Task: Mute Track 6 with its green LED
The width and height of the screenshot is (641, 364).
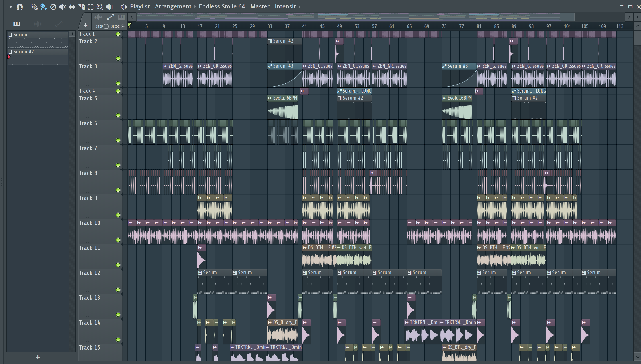Action: click(118, 140)
